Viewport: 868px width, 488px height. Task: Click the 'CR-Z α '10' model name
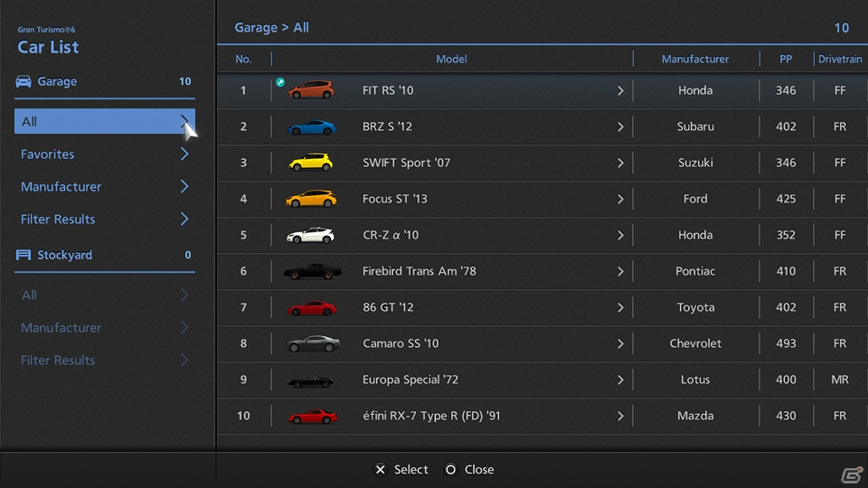(x=391, y=235)
